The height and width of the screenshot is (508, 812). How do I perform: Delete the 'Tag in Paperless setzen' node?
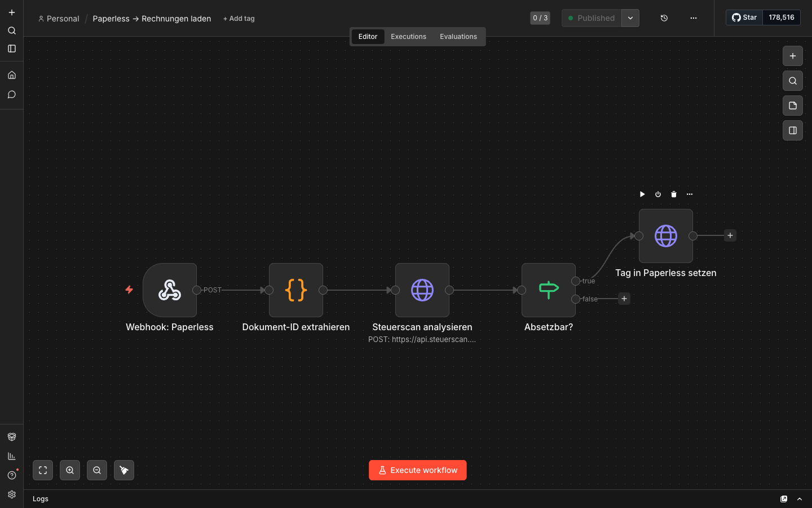coord(674,194)
